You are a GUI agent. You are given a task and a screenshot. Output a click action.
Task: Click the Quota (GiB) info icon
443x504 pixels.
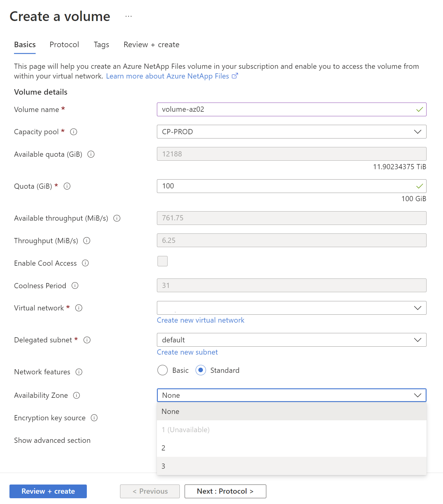point(67,186)
